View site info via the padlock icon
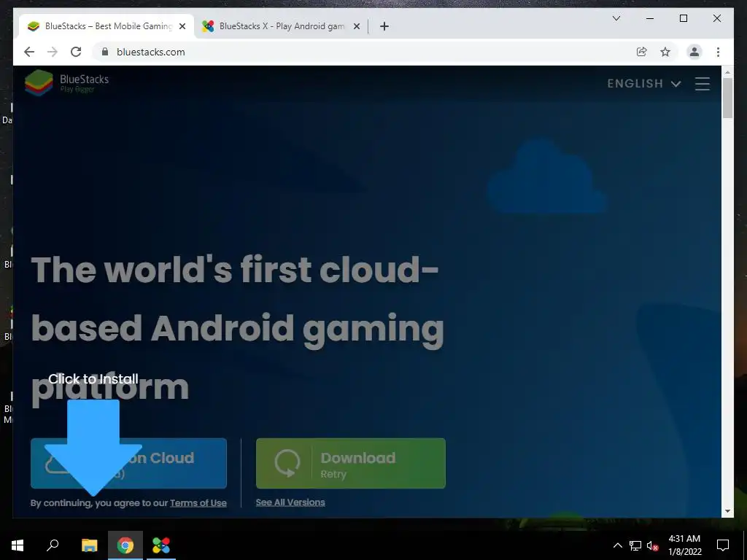The width and height of the screenshot is (747, 560). click(105, 52)
